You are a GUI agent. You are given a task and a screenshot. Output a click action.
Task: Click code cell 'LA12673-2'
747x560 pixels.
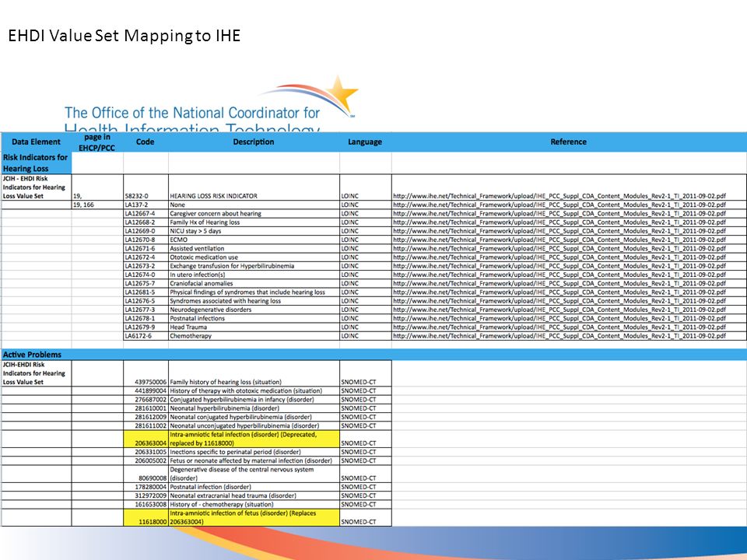pos(146,266)
